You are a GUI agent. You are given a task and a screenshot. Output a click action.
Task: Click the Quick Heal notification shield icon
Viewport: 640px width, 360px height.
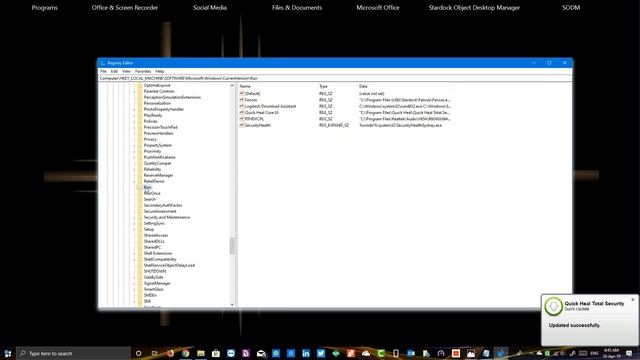point(553,306)
